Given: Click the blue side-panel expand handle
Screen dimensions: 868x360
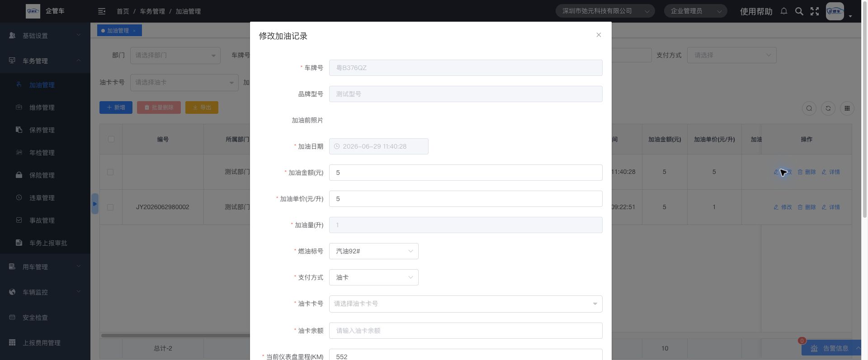Looking at the screenshot, I should coord(94,204).
